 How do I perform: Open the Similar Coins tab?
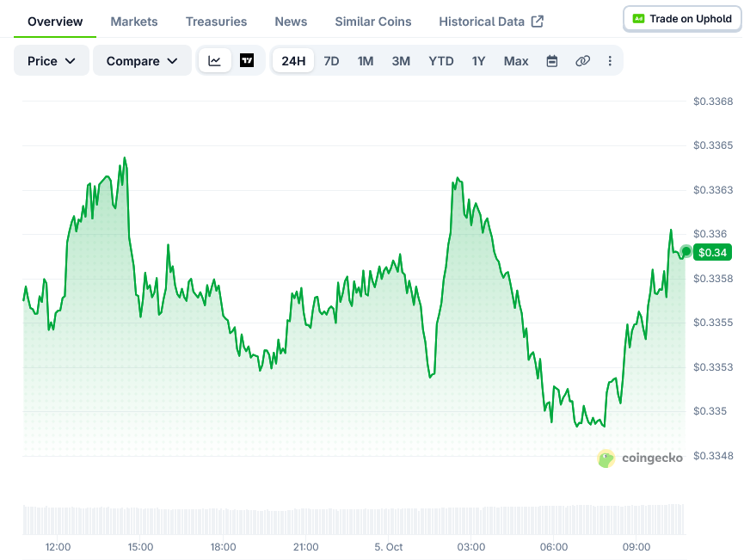pos(373,22)
